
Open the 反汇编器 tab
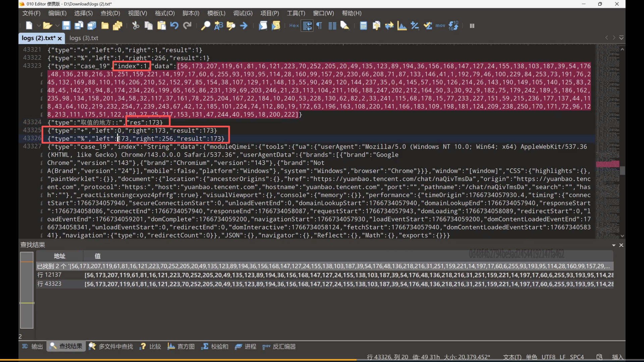click(279, 347)
